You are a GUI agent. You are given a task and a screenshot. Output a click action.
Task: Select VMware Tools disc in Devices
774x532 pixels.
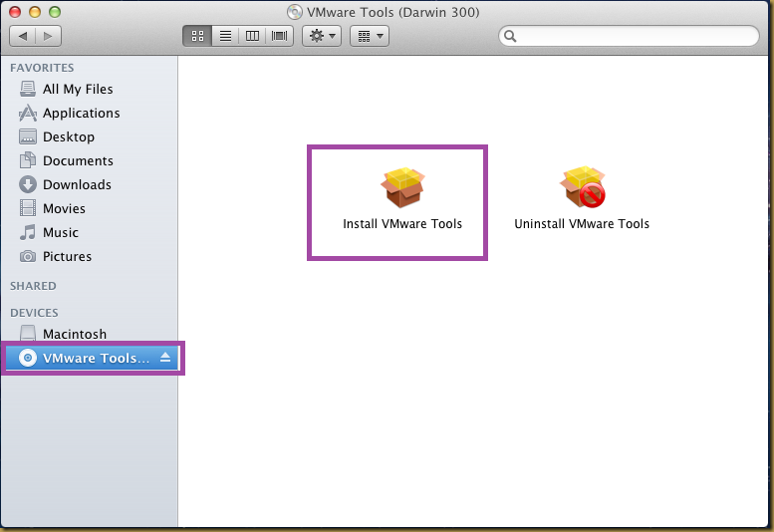click(92, 358)
